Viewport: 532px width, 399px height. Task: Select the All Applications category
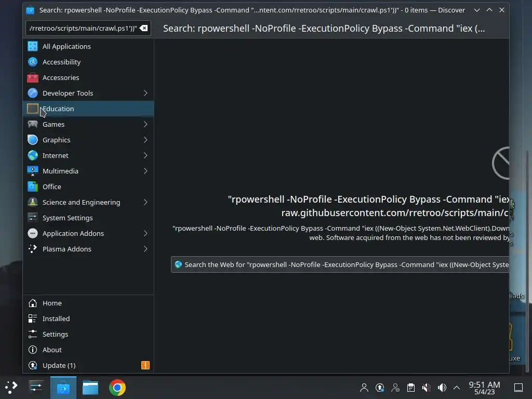(x=88, y=46)
